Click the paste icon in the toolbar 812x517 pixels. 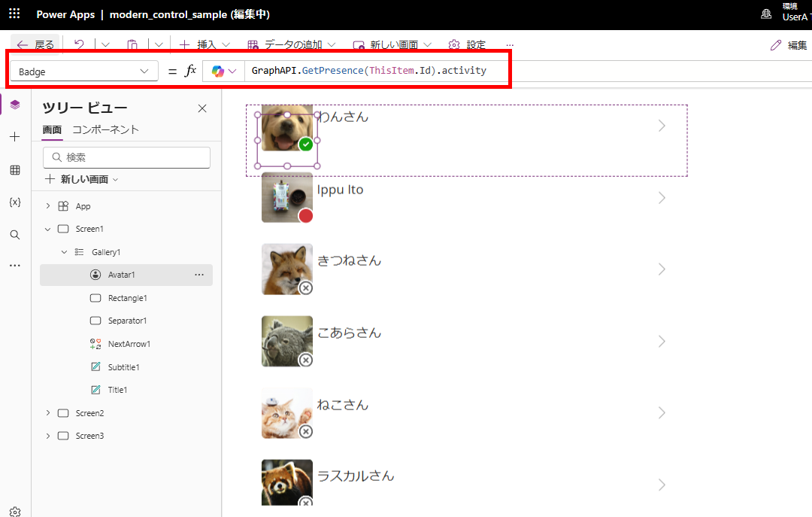pos(132,45)
